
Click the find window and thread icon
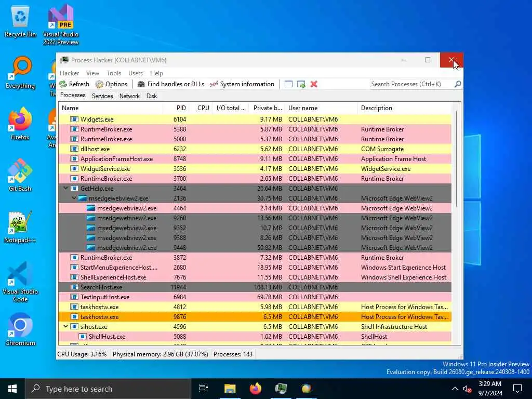301,84
